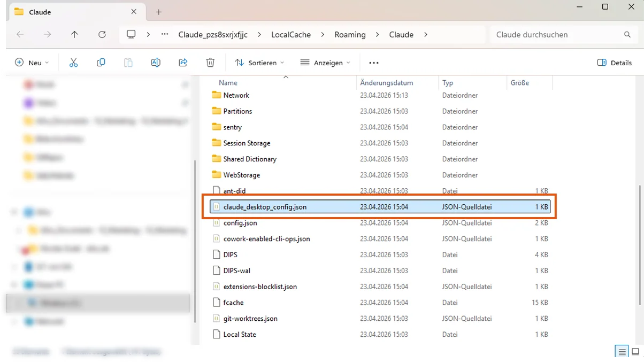The height and width of the screenshot is (363, 644).
Task: Click the Copy icon in toolbar
Action: click(x=101, y=63)
